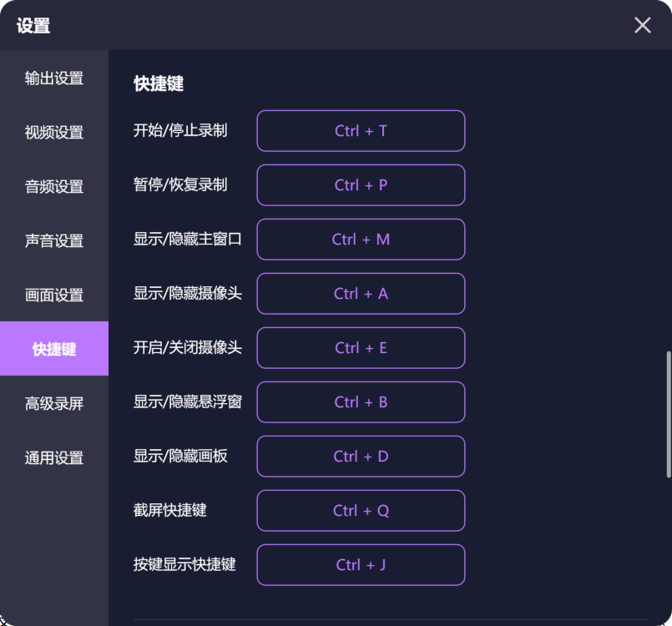
Task: Change the show/hide main window hotkey Ctrl + M
Action: (361, 240)
